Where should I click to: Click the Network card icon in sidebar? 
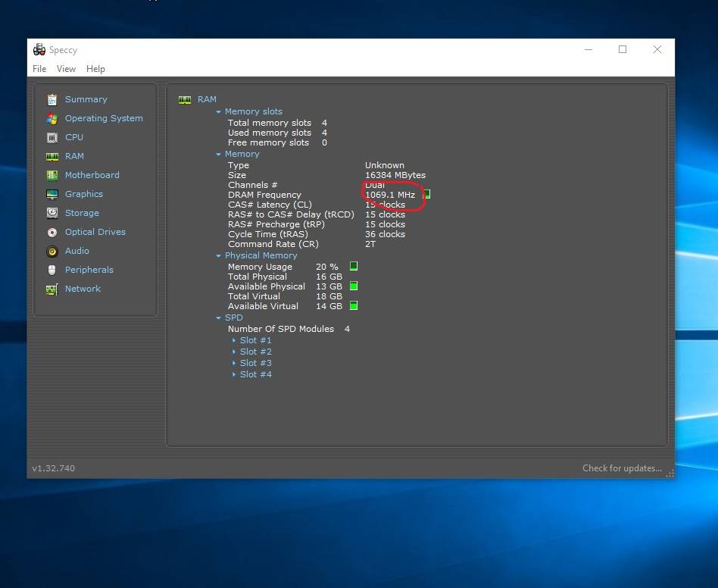pos(52,289)
